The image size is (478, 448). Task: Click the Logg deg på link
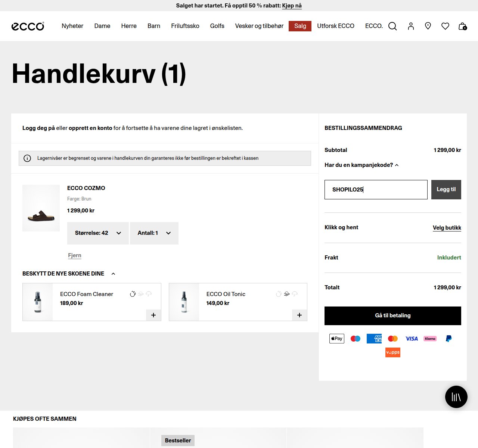[x=38, y=128]
